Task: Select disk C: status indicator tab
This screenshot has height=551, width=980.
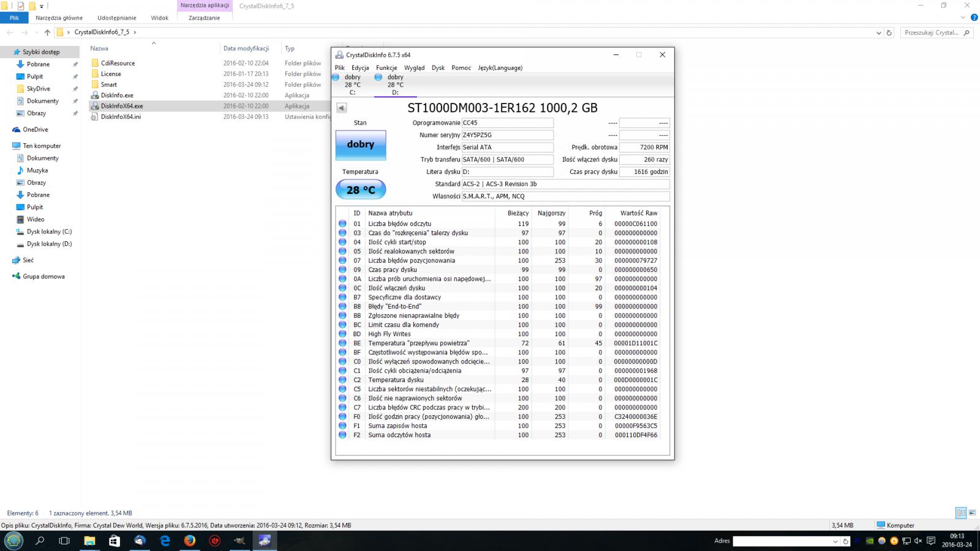Action: pyautogui.click(x=351, y=84)
